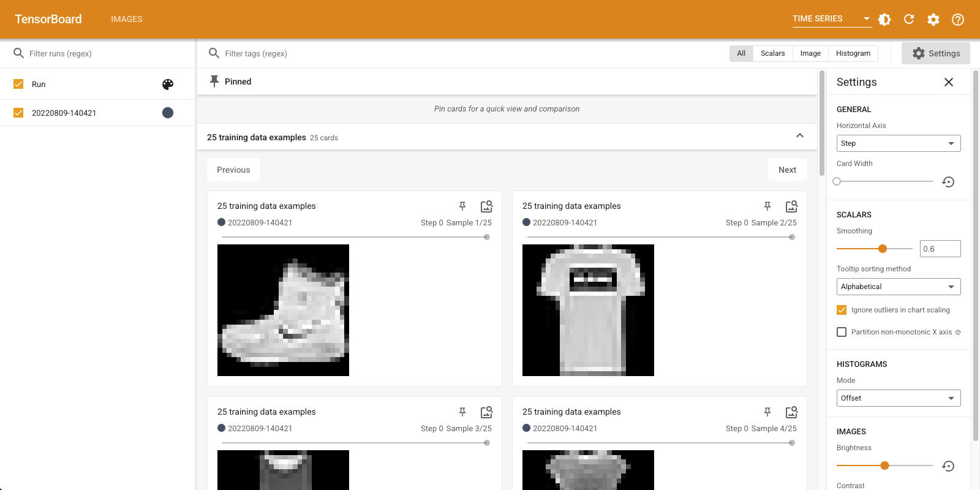Switch to the IMAGES tab

127,20
